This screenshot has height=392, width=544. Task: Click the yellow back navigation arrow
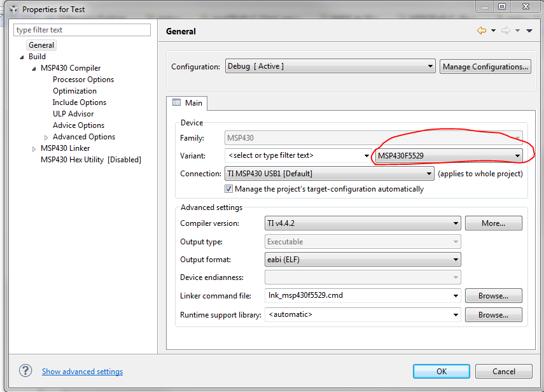(482, 31)
